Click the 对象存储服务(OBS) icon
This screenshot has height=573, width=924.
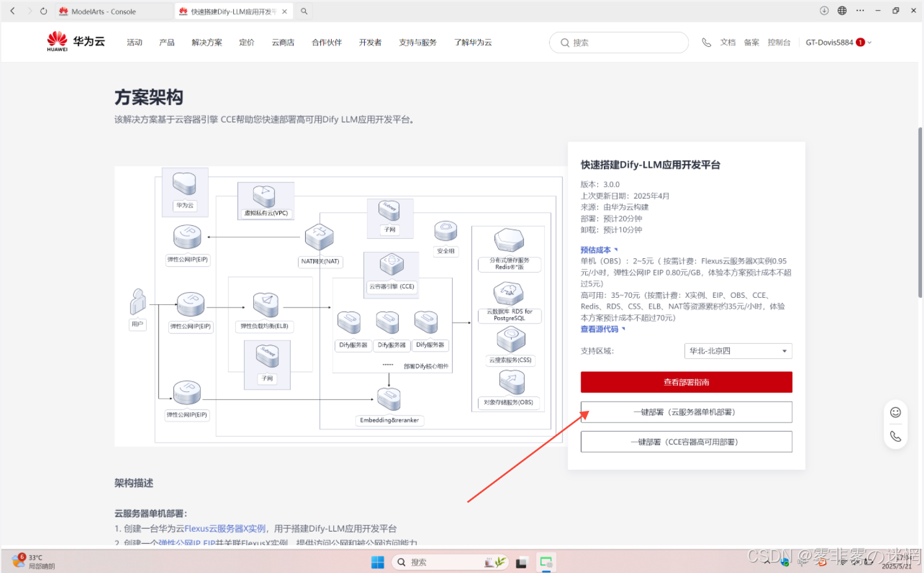(x=512, y=382)
